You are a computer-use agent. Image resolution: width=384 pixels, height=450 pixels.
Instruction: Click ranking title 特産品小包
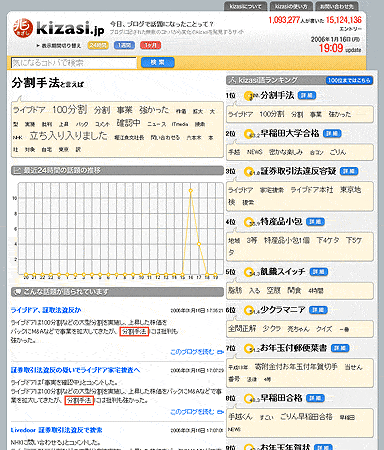pos(281,221)
